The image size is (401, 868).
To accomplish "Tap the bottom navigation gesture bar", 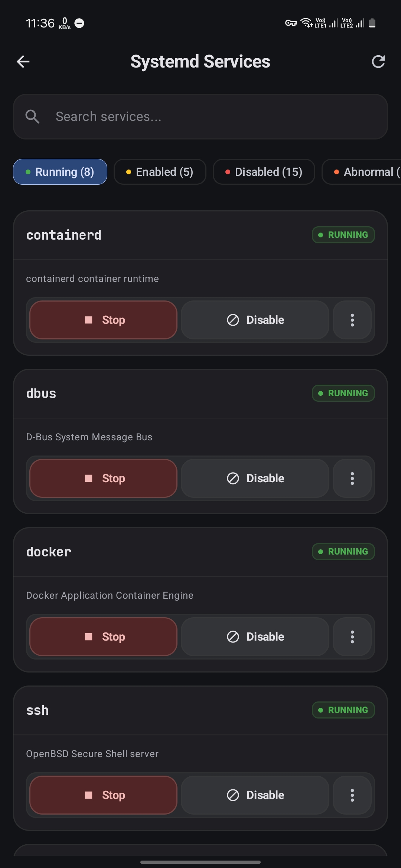I will coord(200,862).
